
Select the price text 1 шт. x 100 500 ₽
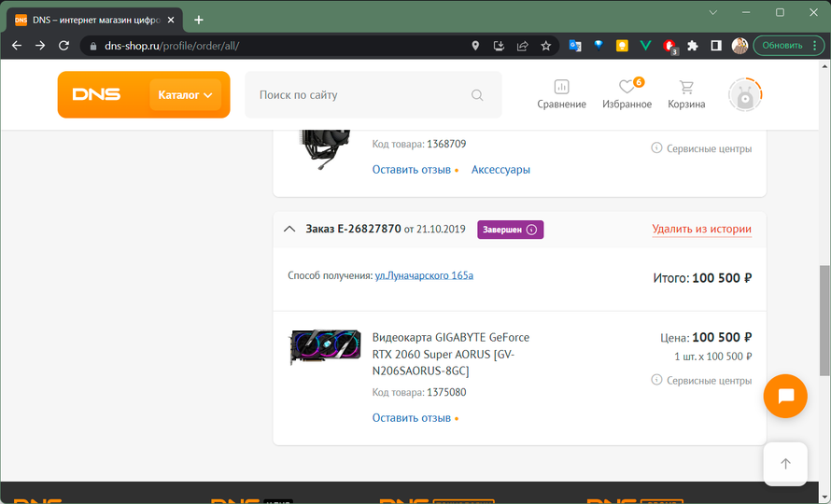[x=712, y=357]
